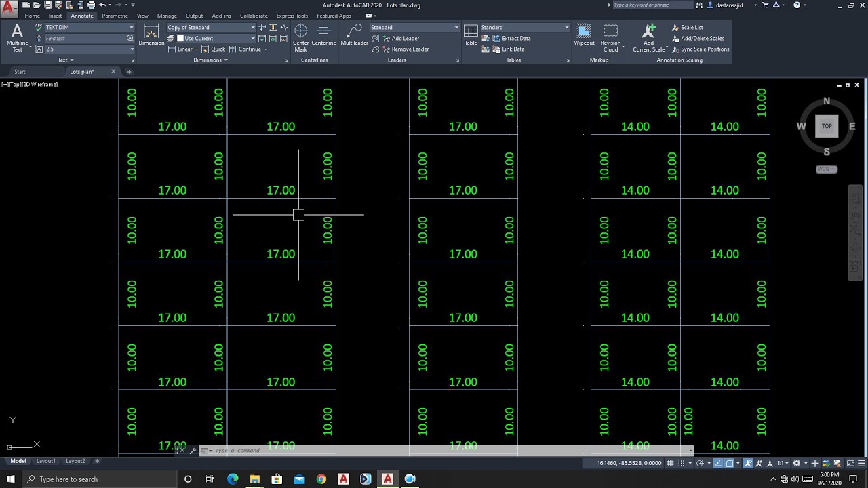Click the TOP face of the ViewCube
The width and height of the screenshot is (868, 488).
pos(827,126)
